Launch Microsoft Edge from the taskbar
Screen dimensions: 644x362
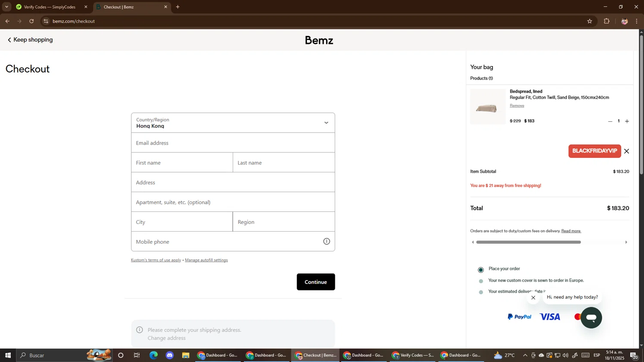pos(153,355)
